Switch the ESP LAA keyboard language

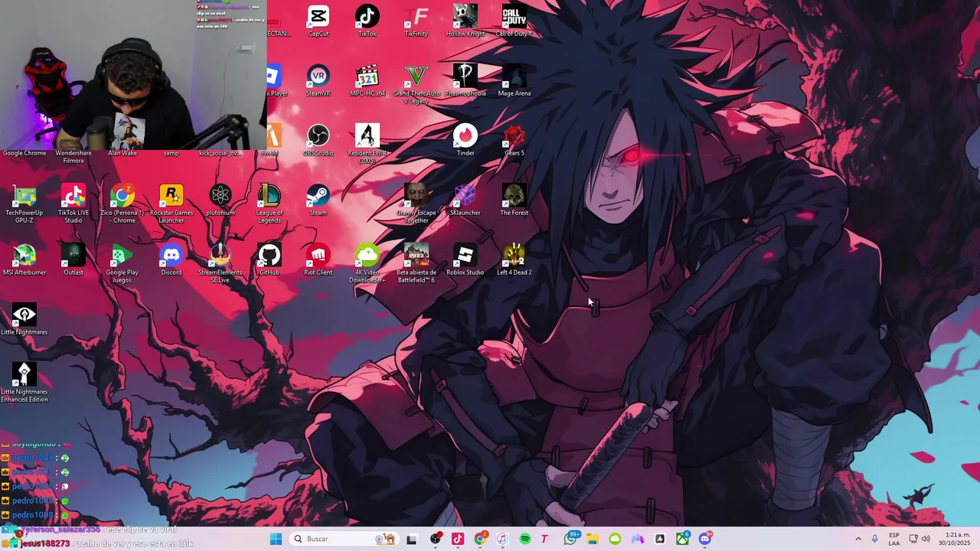894,539
